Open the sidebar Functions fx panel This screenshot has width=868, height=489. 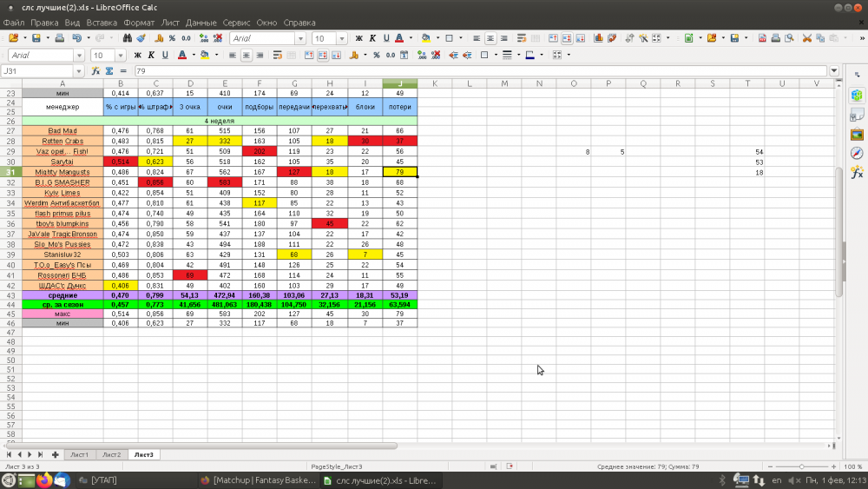pos(857,172)
